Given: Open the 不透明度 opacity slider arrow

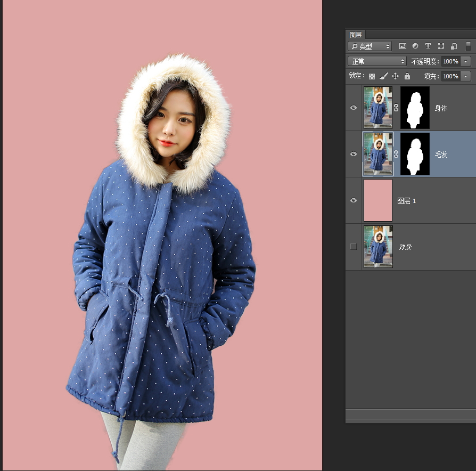Looking at the screenshot, I should (466, 61).
